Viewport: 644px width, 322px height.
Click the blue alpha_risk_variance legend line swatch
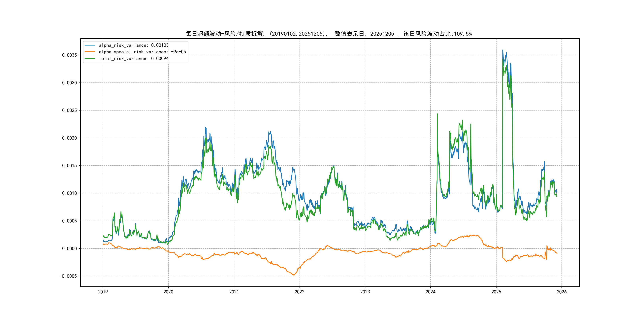[90, 45]
